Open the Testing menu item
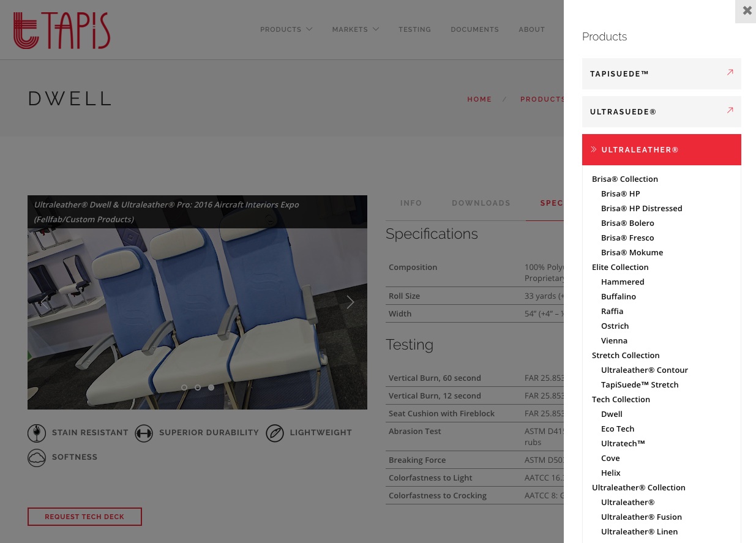The height and width of the screenshot is (543, 756). click(x=415, y=29)
